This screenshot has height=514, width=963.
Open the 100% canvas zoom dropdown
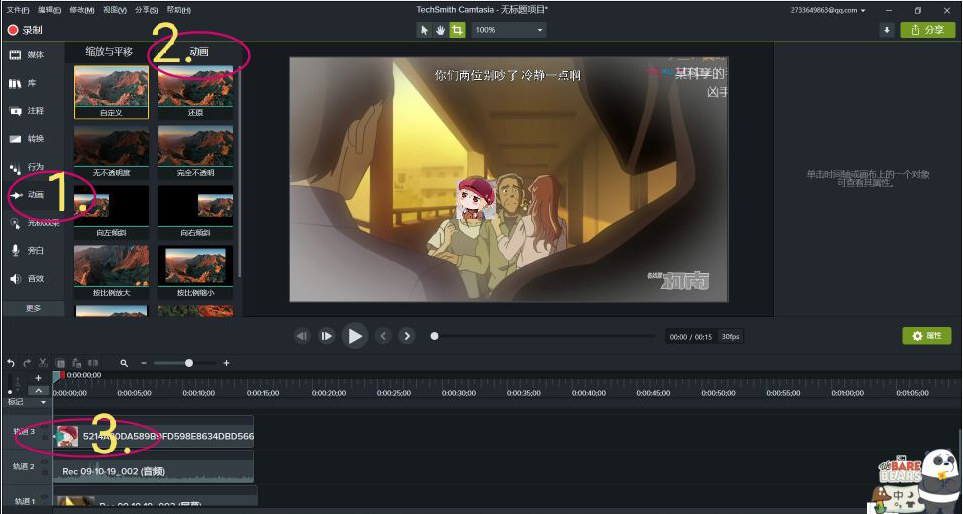coord(509,30)
